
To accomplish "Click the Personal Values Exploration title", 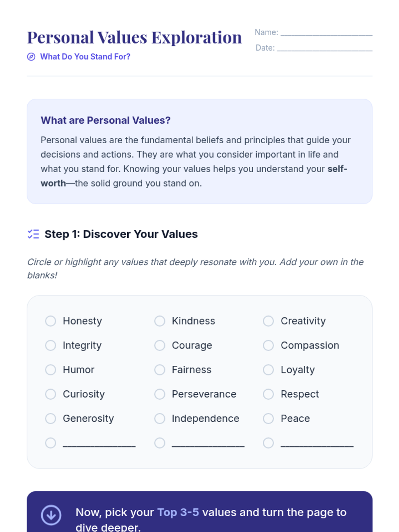I will (x=134, y=37).
